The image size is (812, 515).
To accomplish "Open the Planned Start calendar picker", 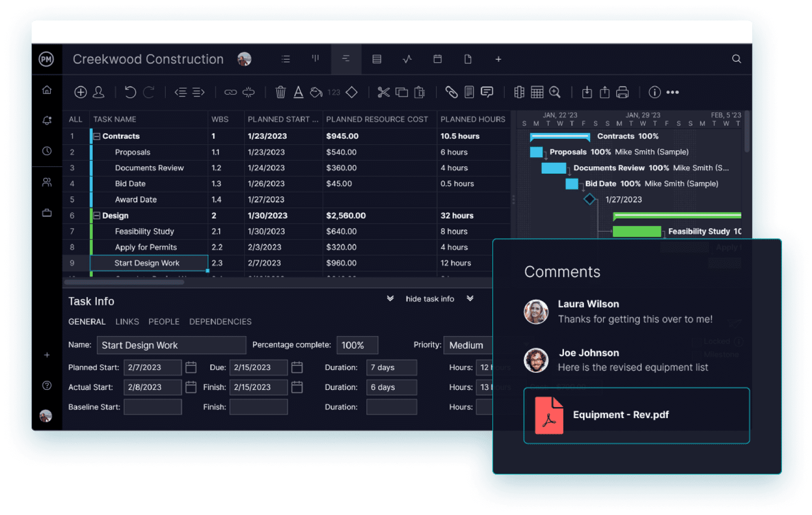I will pos(191,367).
